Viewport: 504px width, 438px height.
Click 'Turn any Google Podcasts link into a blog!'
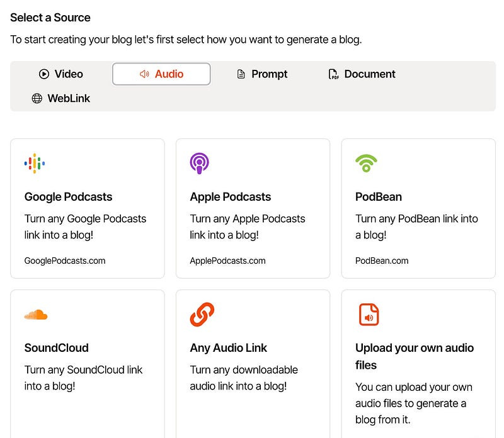[x=85, y=227]
